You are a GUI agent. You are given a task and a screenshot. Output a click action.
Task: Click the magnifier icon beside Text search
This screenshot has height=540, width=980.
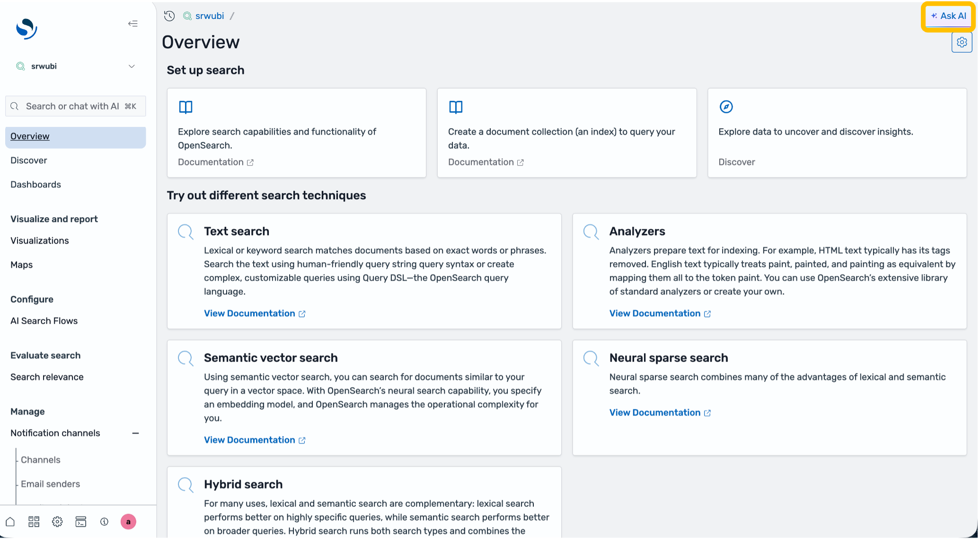[x=185, y=232]
